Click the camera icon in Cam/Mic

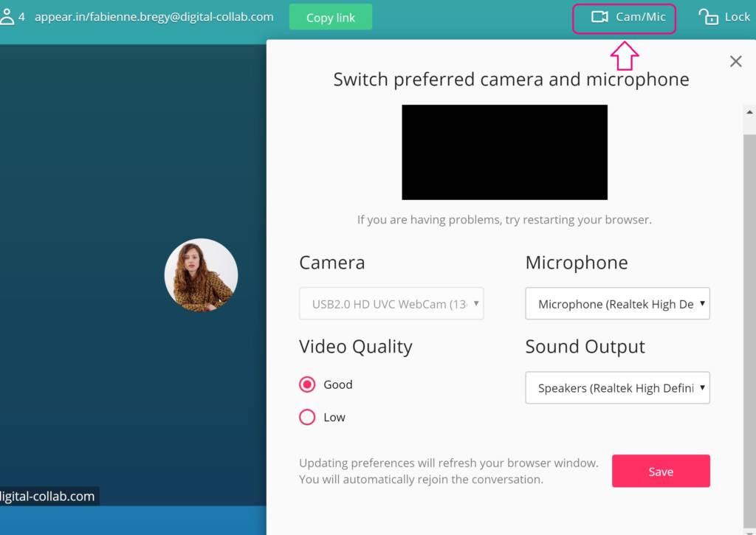click(x=599, y=17)
